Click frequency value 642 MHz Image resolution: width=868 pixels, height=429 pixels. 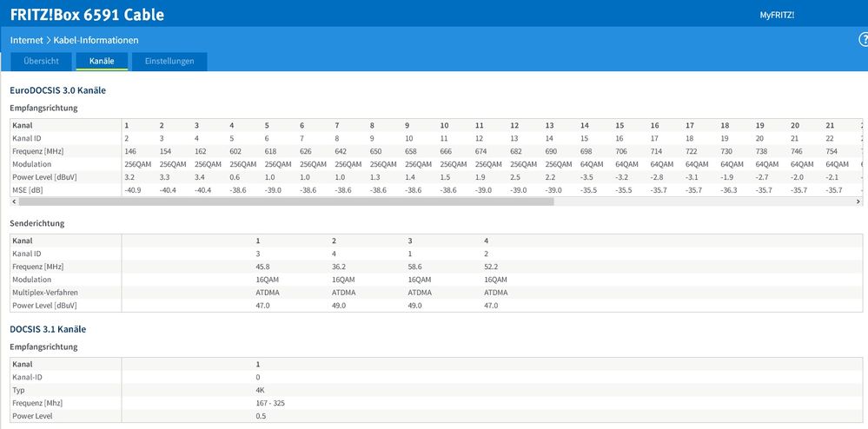tap(341, 151)
